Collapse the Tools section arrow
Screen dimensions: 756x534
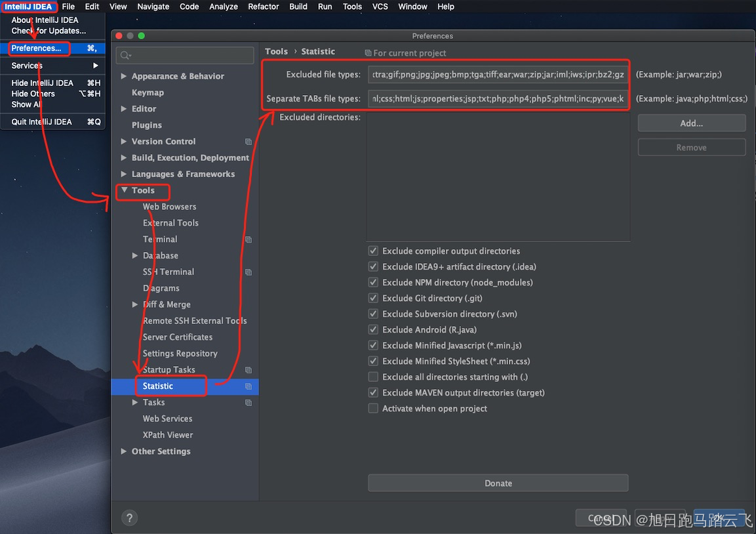coord(124,190)
